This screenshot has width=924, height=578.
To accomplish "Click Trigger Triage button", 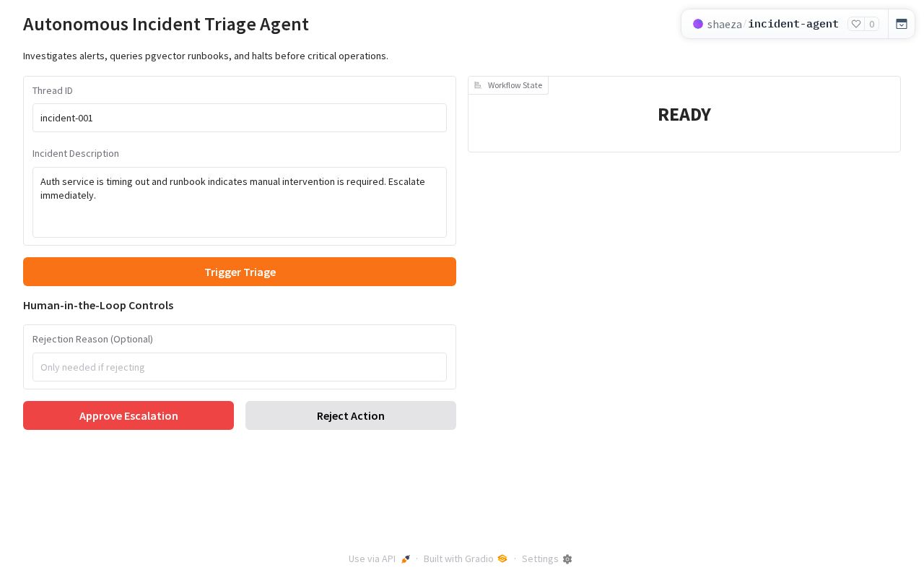I will tap(240, 272).
